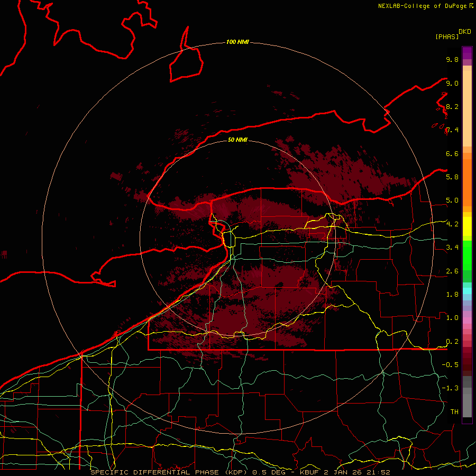This screenshot has width=476, height=476.
Task: Click the 2.6 value on the color scale
Action: pos(452,271)
